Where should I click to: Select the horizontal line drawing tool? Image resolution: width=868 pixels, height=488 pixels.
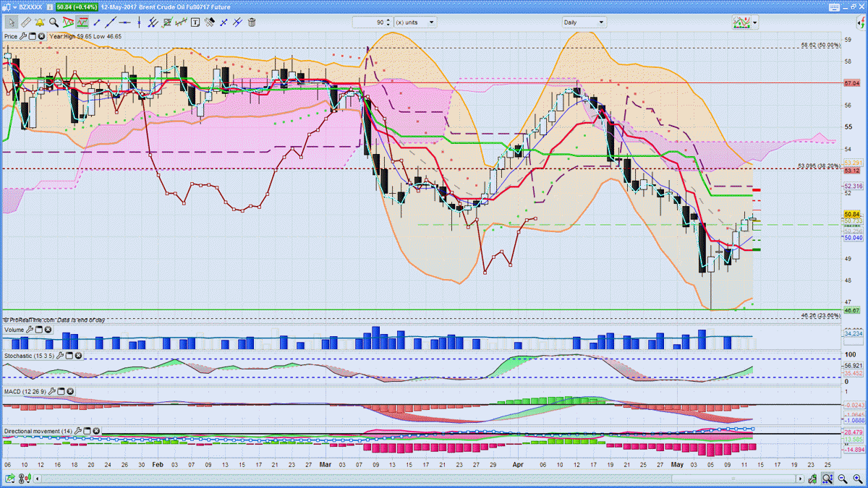click(124, 22)
